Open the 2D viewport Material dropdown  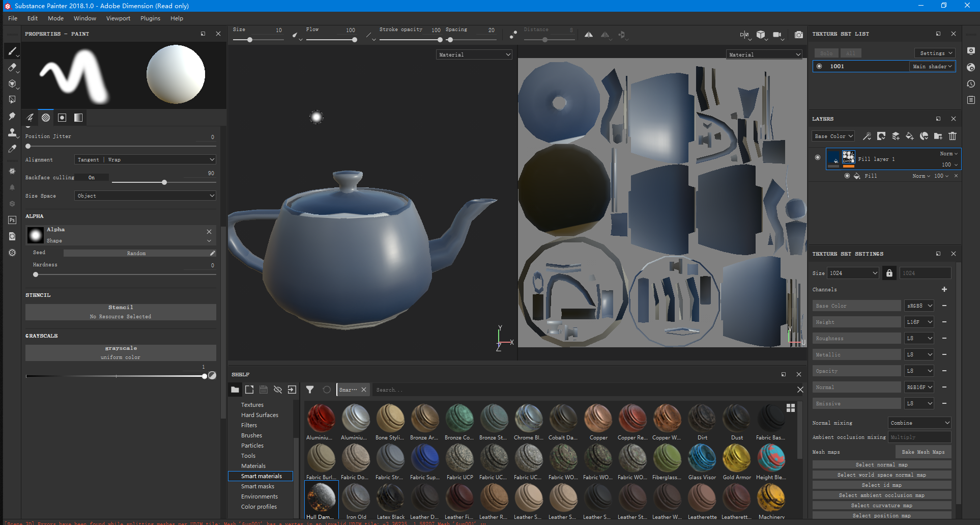[x=764, y=54]
